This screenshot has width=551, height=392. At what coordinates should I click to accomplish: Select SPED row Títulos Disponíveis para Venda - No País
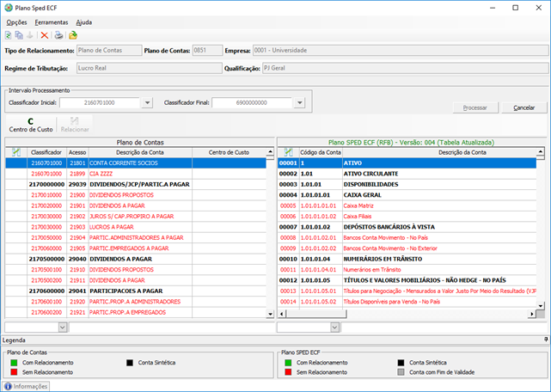coord(407,302)
